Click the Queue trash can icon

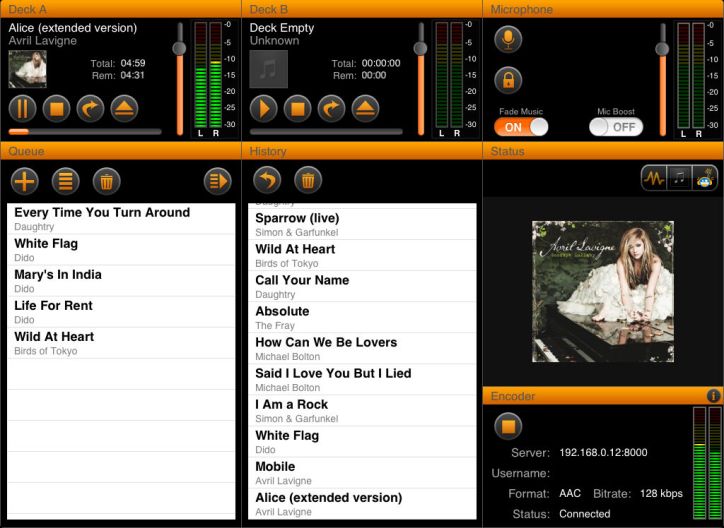tap(107, 181)
